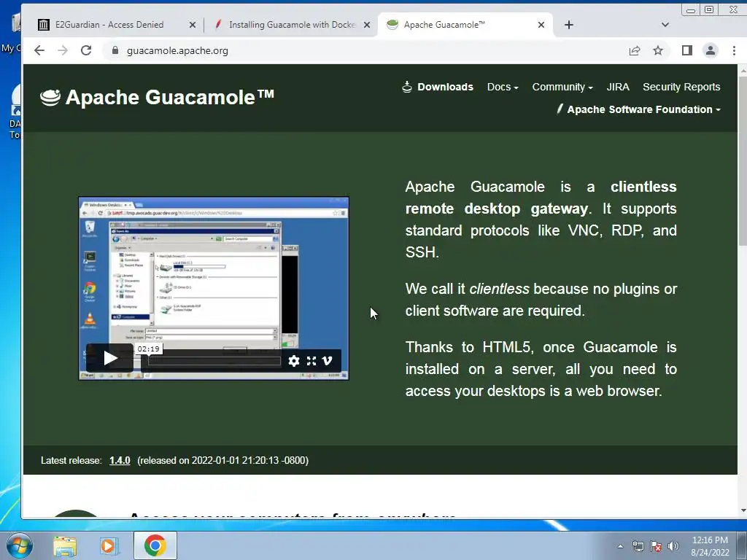
Task: Open the network tray icon
Action: click(x=638, y=546)
